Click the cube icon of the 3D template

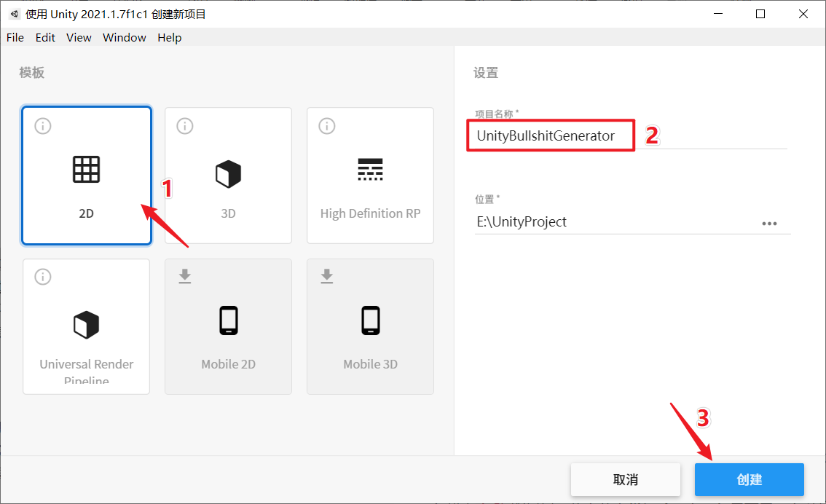(228, 174)
